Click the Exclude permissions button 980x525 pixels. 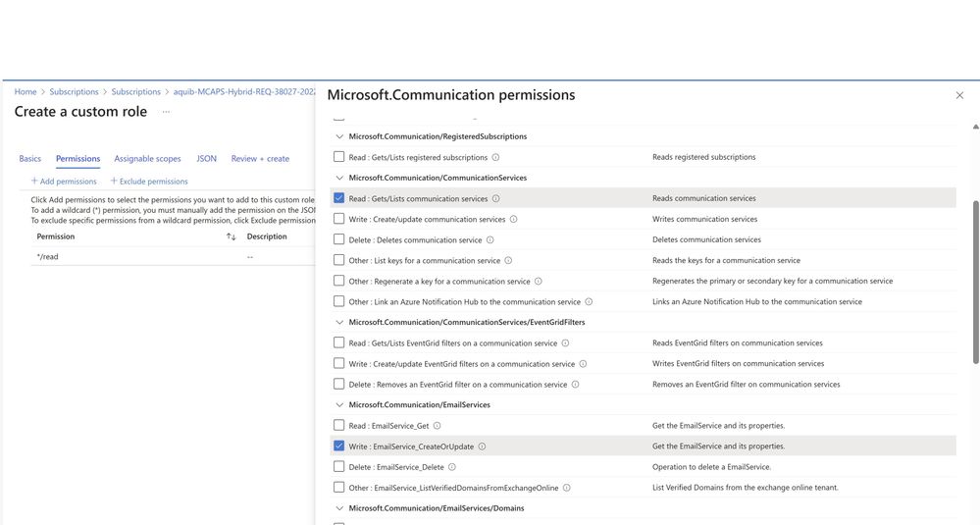click(149, 182)
